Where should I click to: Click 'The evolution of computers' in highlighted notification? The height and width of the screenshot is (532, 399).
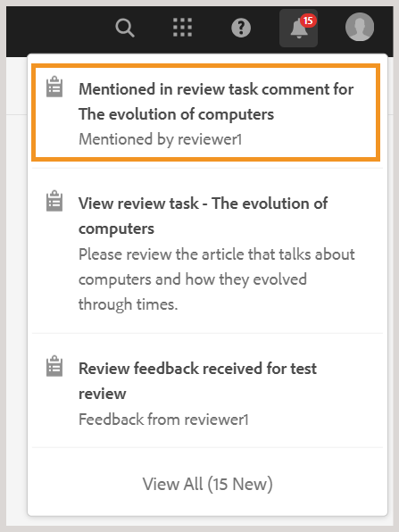click(x=177, y=114)
